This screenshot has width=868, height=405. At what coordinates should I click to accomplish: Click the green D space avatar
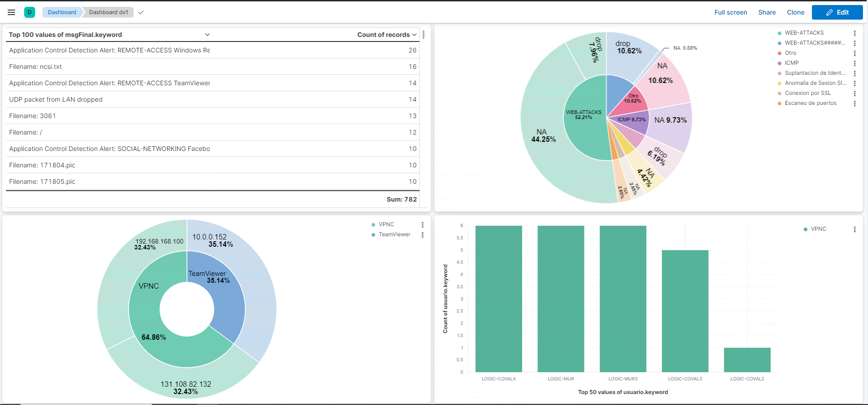point(30,12)
